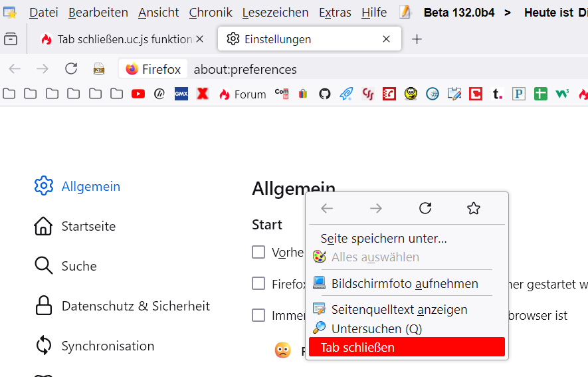Toggle the second Start checkbox beginning with Firefox
Viewport: 588px width, 377px height.
pyautogui.click(x=258, y=284)
